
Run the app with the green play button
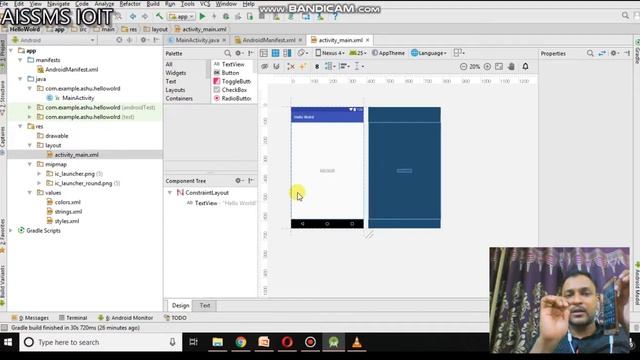[x=202, y=17]
